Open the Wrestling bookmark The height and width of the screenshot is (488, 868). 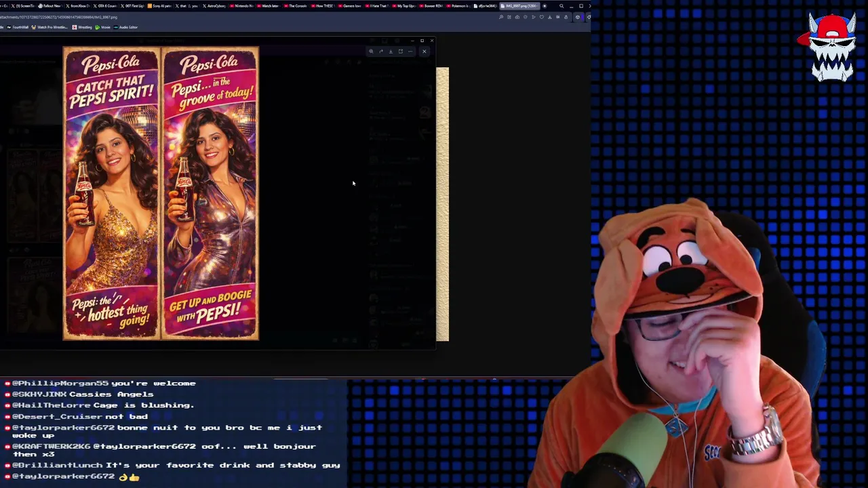82,27
